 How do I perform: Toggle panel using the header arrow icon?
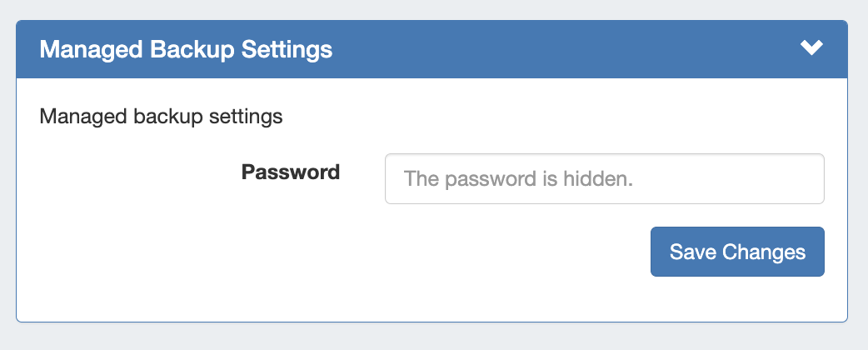811,48
